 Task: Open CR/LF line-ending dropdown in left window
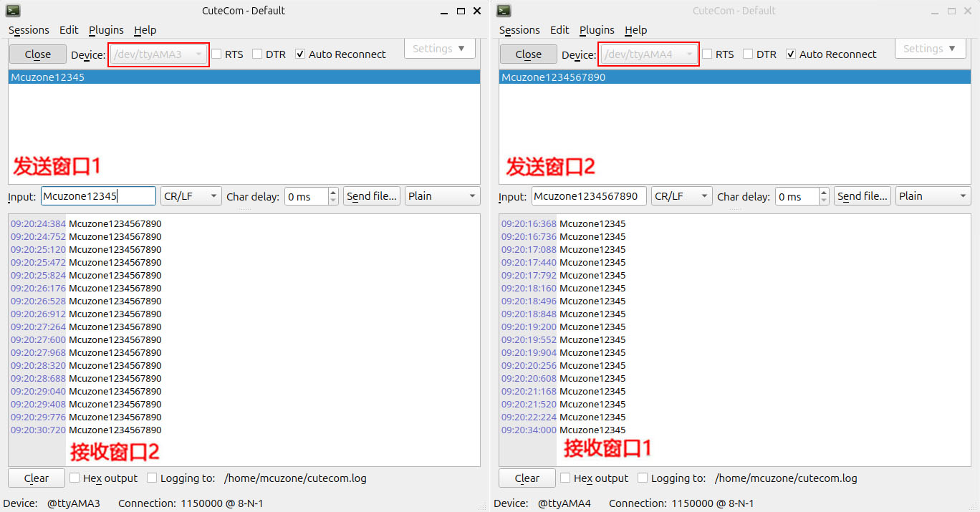pos(191,196)
